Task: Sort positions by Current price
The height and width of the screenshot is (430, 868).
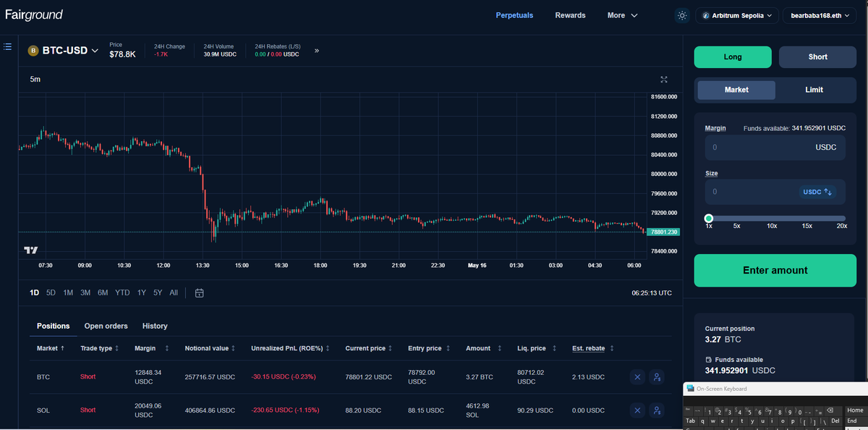Action: (x=369, y=348)
